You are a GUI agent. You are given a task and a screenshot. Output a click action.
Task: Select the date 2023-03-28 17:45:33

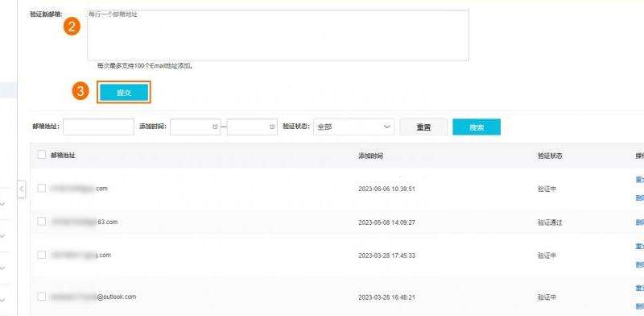tap(386, 256)
